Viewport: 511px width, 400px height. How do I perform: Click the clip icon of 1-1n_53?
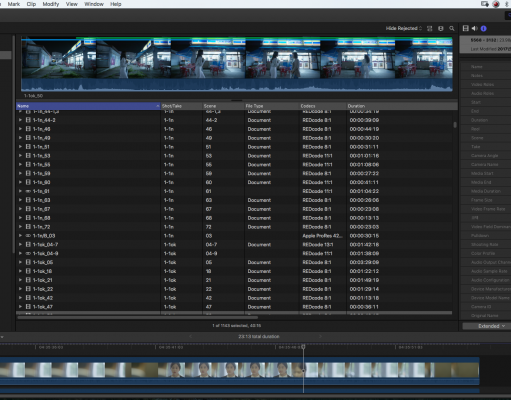tap(28, 156)
